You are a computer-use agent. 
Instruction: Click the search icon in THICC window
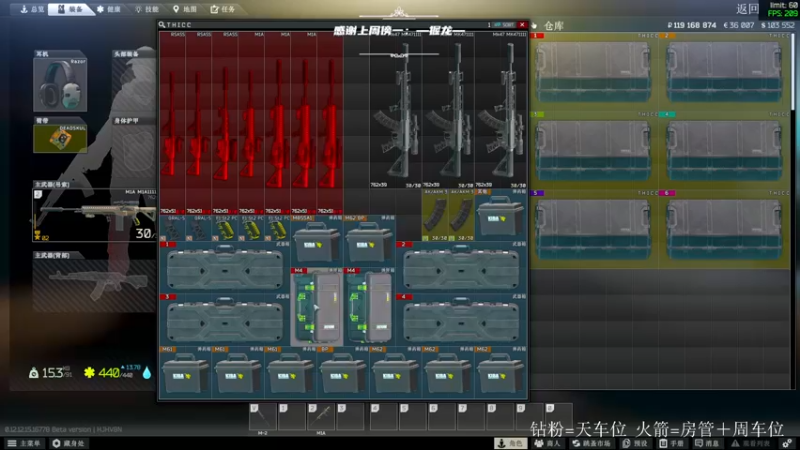click(x=162, y=24)
